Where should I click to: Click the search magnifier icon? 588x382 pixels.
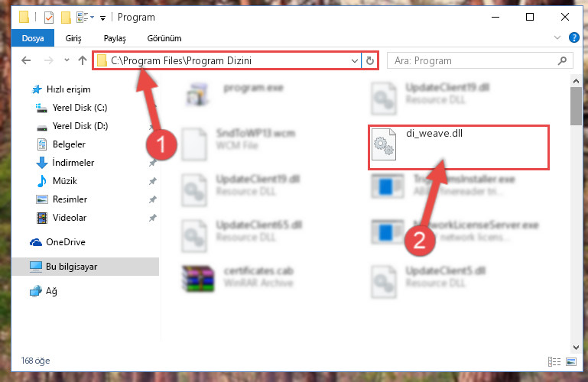click(x=562, y=60)
